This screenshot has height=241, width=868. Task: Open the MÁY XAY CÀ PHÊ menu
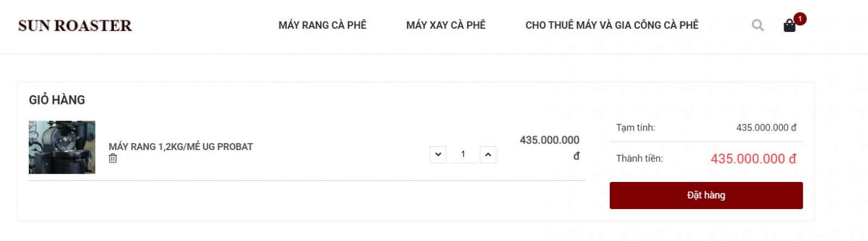[x=446, y=25]
